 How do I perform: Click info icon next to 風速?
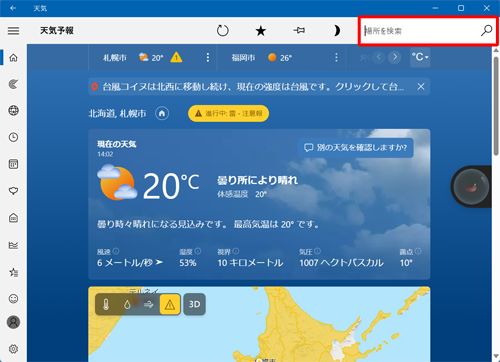(x=116, y=251)
